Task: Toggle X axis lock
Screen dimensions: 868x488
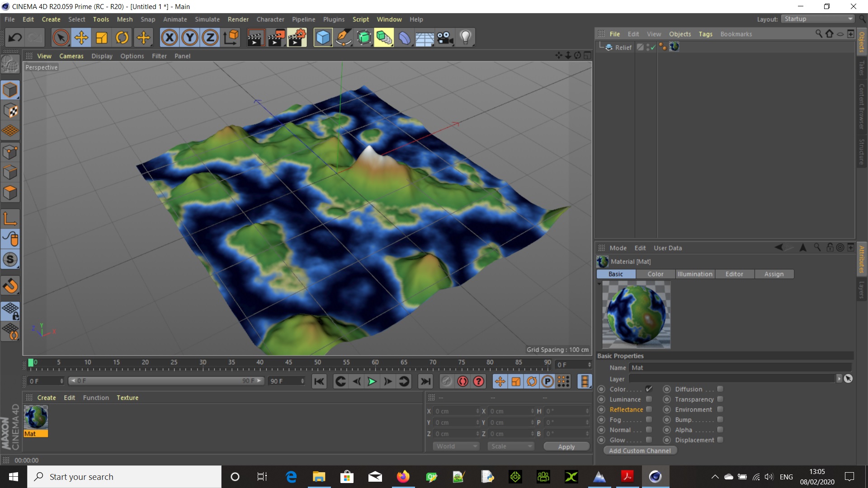Action: pos(170,38)
